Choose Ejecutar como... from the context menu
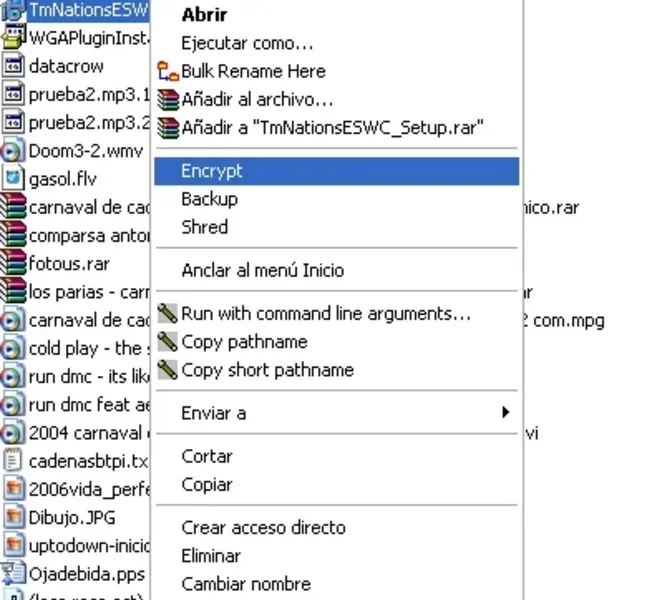647x600 pixels. click(x=336, y=43)
